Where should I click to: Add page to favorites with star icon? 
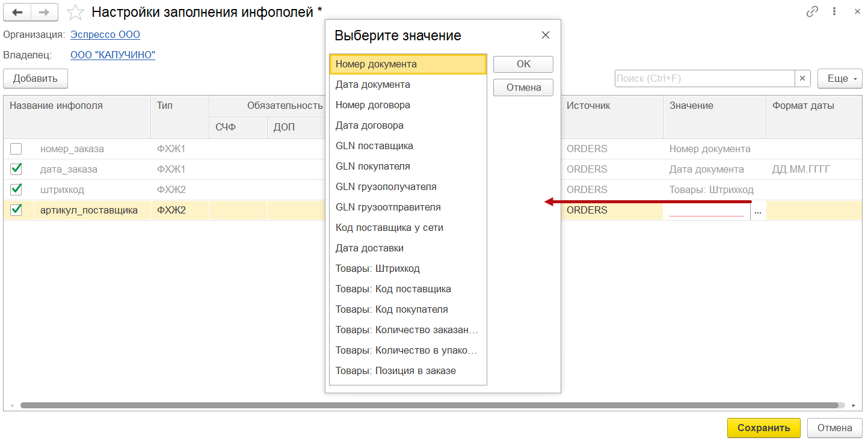(75, 11)
